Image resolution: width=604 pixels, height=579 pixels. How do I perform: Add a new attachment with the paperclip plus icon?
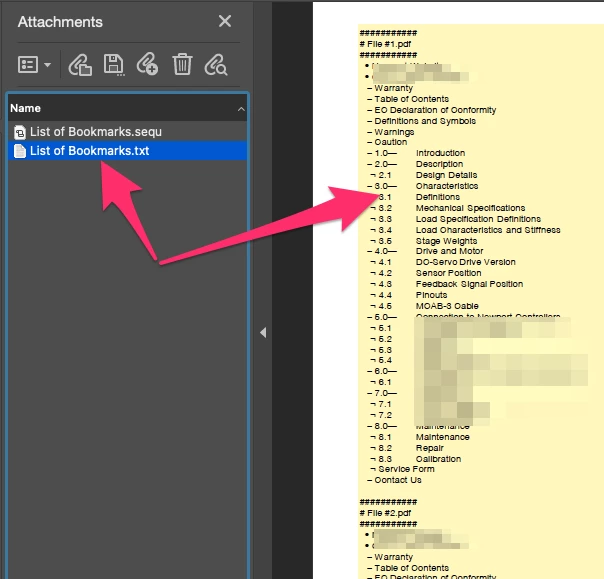pos(147,64)
